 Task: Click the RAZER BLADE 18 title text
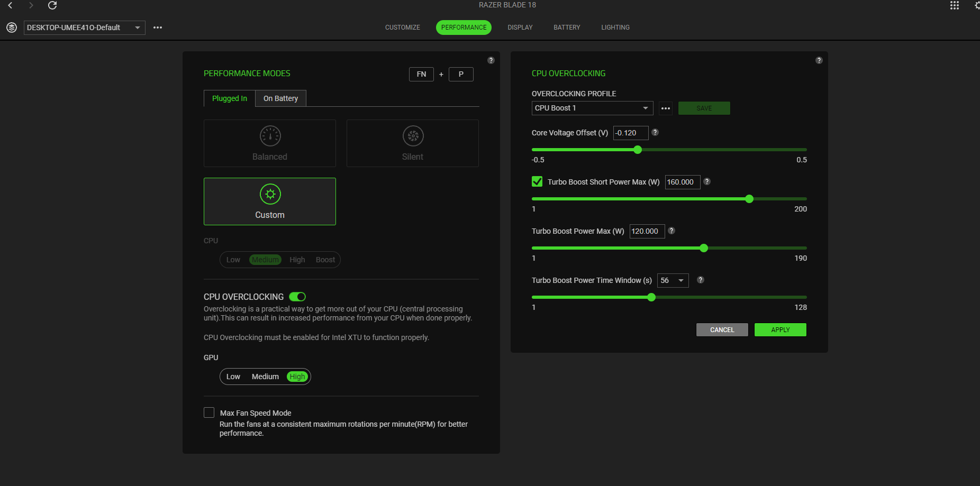tap(507, 5)
